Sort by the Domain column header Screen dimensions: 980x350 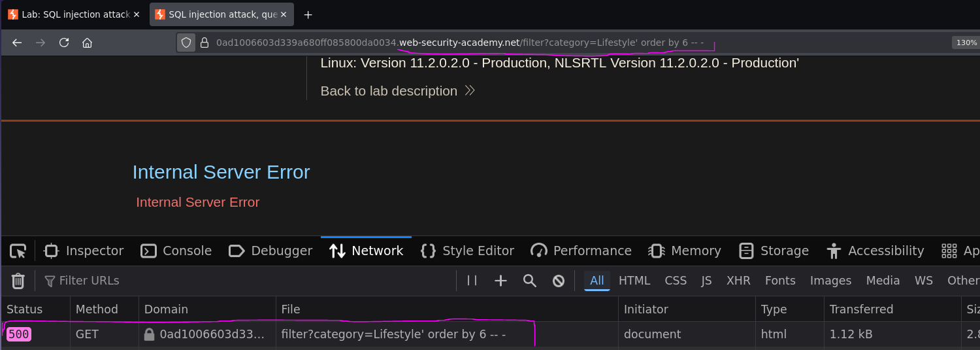click(x=207, y=309)
